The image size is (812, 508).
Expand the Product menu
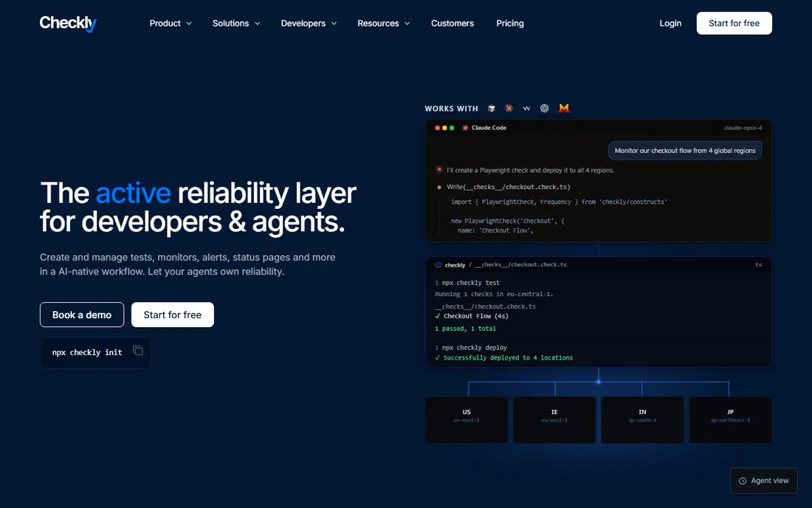point(171,24)
